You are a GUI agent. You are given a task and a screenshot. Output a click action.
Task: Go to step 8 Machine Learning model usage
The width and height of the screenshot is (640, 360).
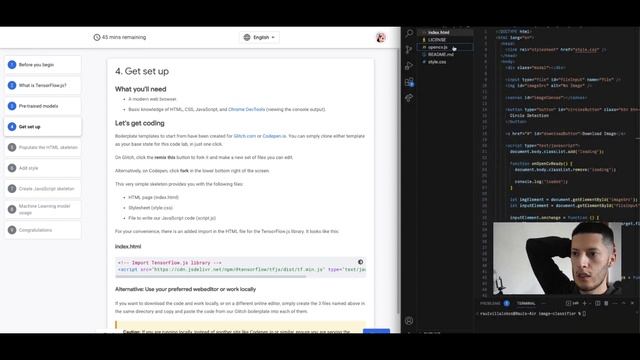43,209
